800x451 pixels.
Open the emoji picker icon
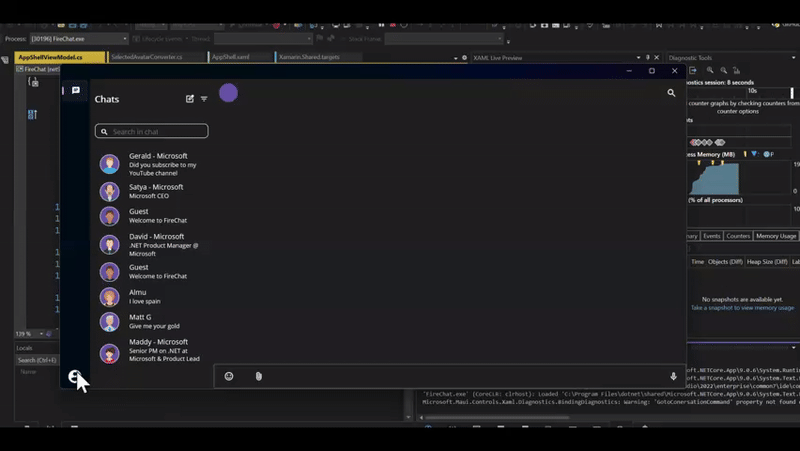(229, 376)
